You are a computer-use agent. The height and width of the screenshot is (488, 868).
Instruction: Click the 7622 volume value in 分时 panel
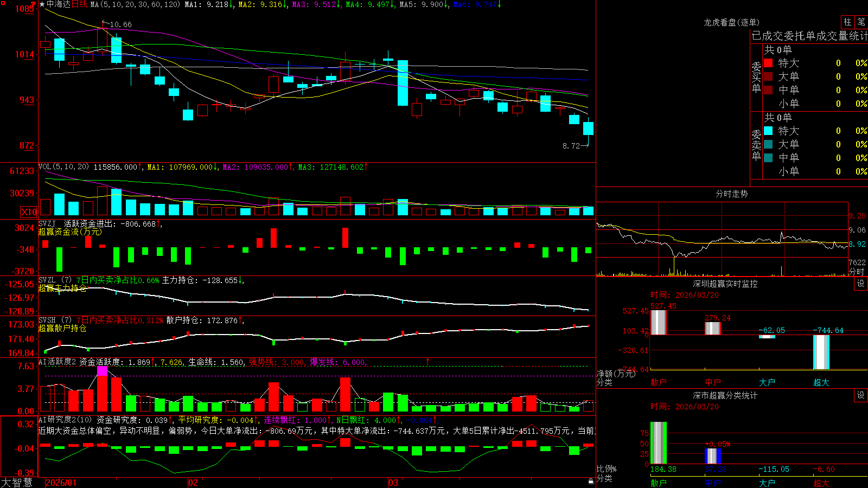[857, 262]
